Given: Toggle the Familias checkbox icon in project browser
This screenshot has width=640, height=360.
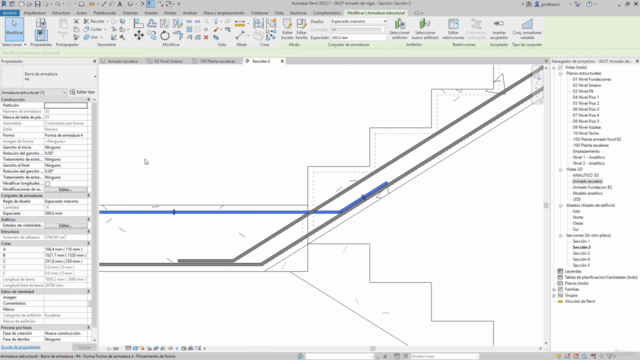Looking at the screenshot, I should coord(560,289).
